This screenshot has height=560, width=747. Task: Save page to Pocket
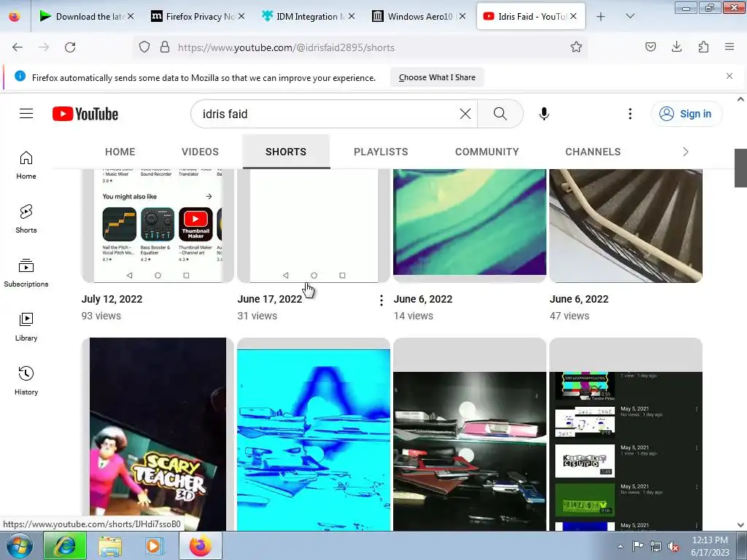[x=650, y=47]
